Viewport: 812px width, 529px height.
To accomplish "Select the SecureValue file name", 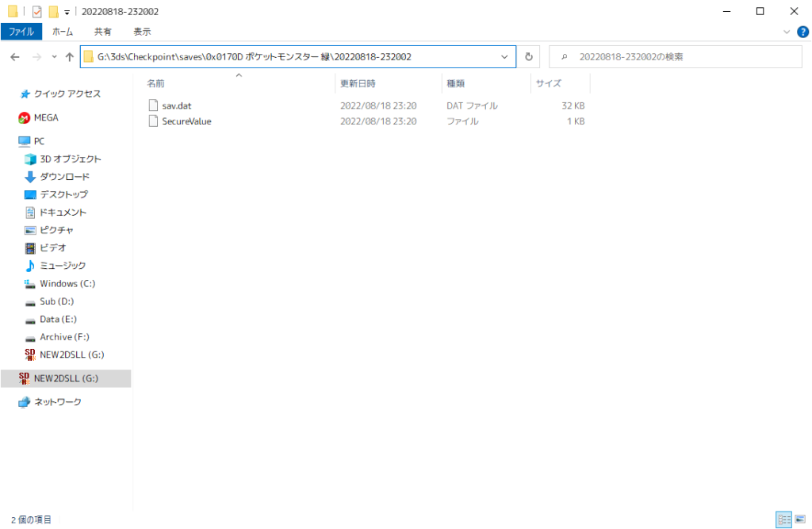I will click(x=186, y=121).
